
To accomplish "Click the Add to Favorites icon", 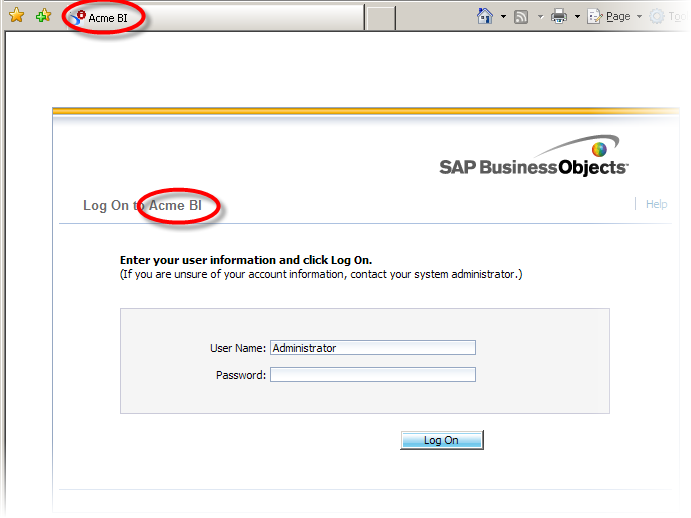I will tap(43, 16).
